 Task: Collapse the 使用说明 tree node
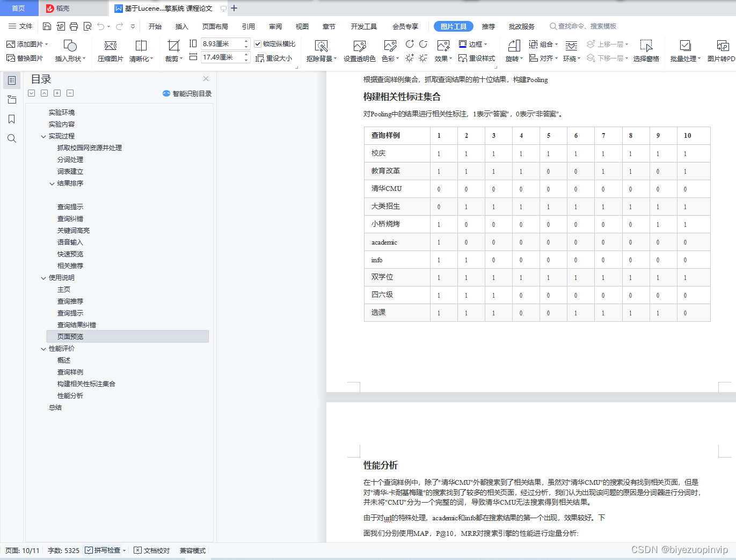pyautogui.click(x=43, y=278)
